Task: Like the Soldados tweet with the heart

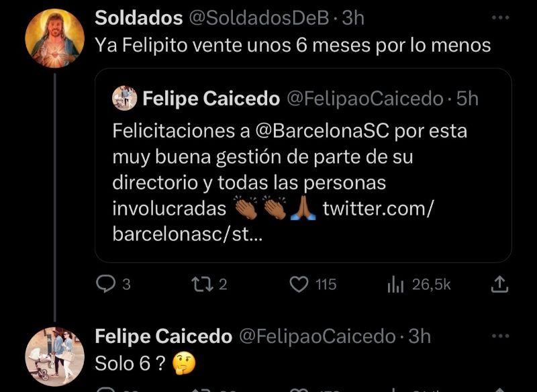Action: pos(299,285)
